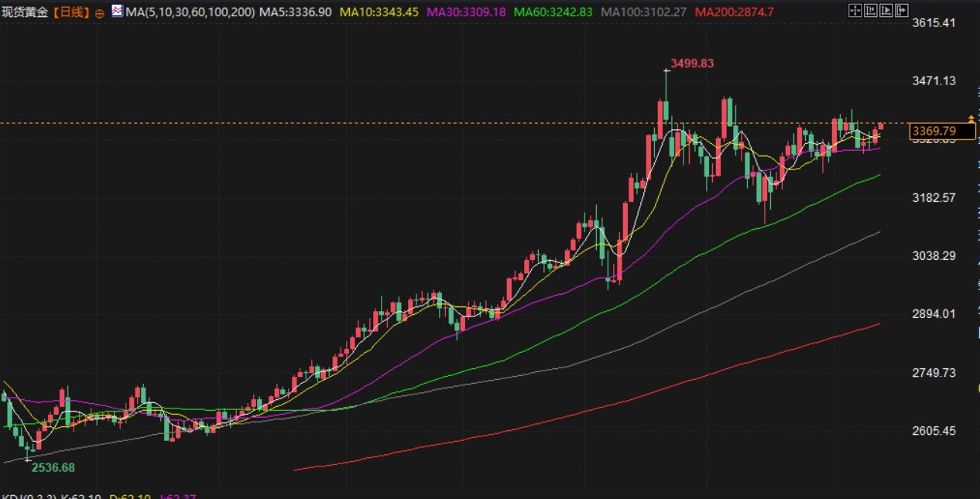This screenshot has height=499, width=980.
Task: Toggle the MA5:3336.90 average line label
Action: pos(296,12)
